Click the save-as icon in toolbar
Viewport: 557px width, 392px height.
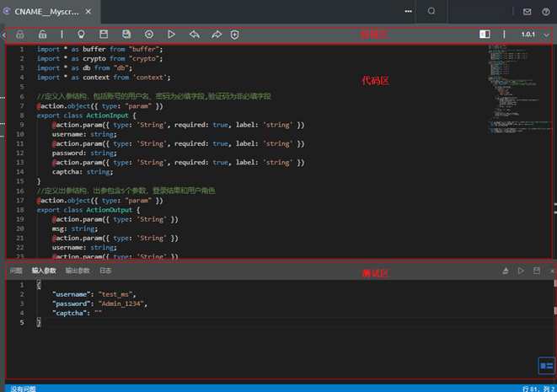coord(126,35)
